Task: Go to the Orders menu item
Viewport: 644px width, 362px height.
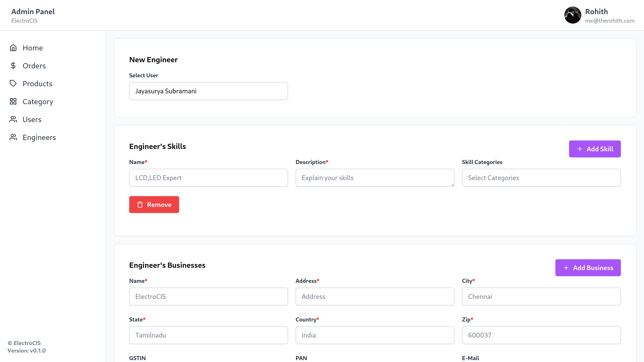Action: click(34, 66)
